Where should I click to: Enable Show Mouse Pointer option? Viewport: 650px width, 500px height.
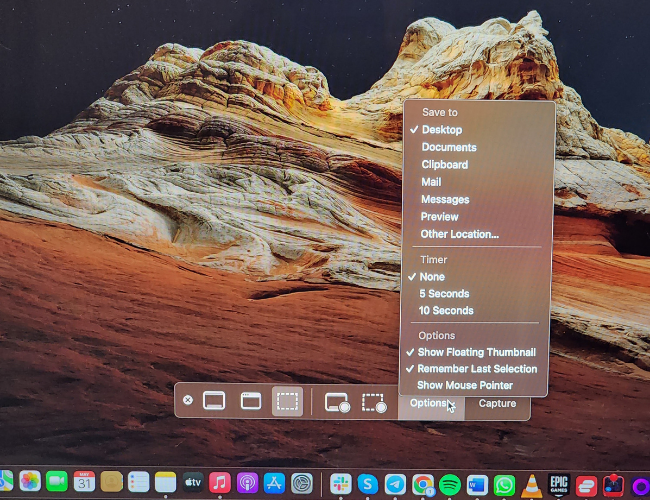(x=465, y=386)
